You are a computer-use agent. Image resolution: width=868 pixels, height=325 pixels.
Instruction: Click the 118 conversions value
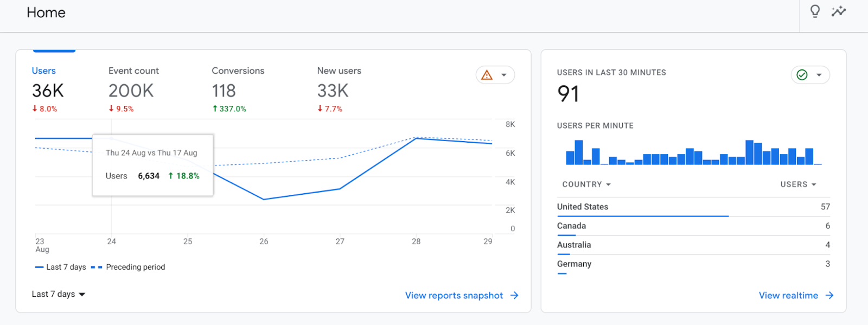(x=224, y=91)
